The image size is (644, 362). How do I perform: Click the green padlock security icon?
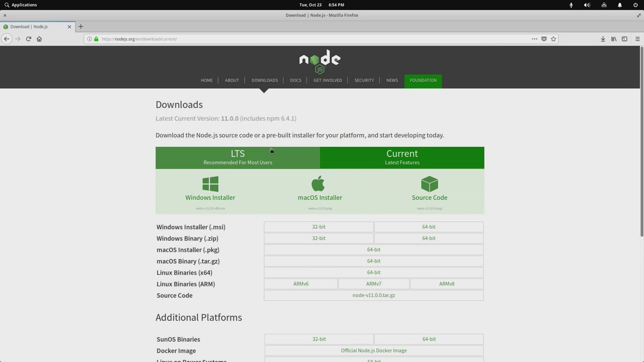(96, 39)
